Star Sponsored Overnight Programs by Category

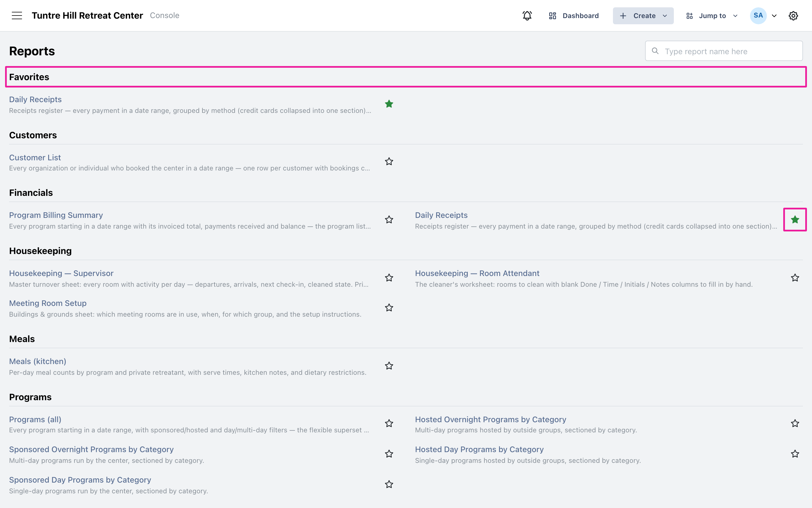pyautogui.click(x=389, y=454)
